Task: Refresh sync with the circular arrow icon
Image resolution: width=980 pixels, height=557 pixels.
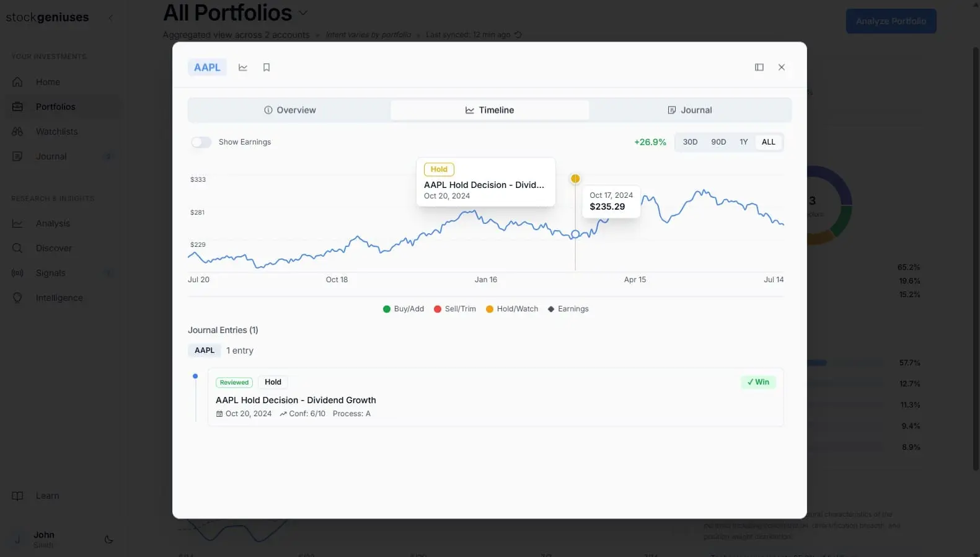Action: 518,35
